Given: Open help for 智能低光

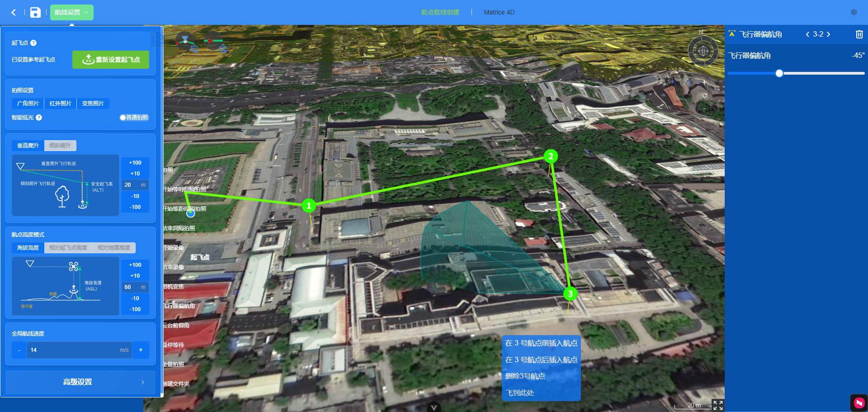Looking at the screenshot, I should 39,118.
